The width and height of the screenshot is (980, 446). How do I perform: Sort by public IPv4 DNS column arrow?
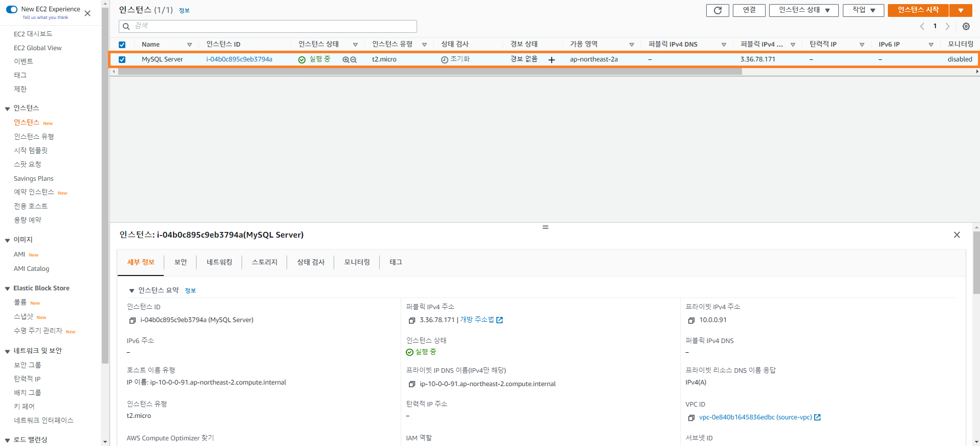point(724,45)
